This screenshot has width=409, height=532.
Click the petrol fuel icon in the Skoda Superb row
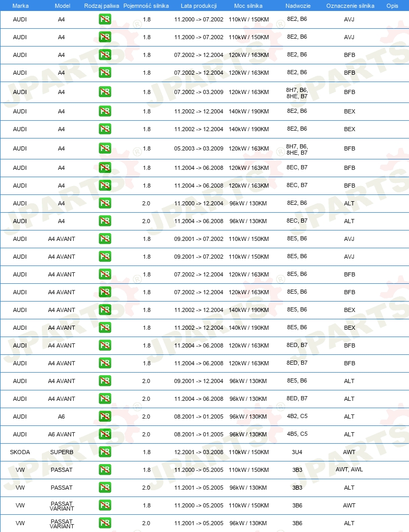(x=105, y=452)
